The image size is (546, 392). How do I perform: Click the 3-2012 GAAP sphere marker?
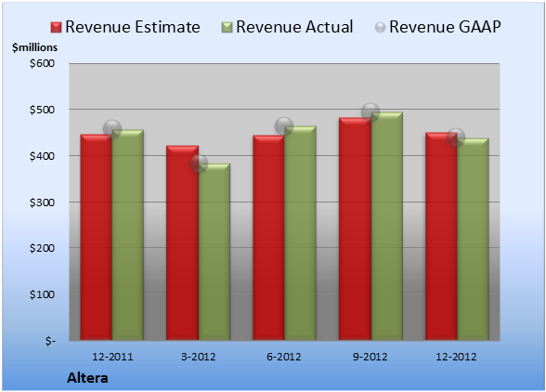199,163
